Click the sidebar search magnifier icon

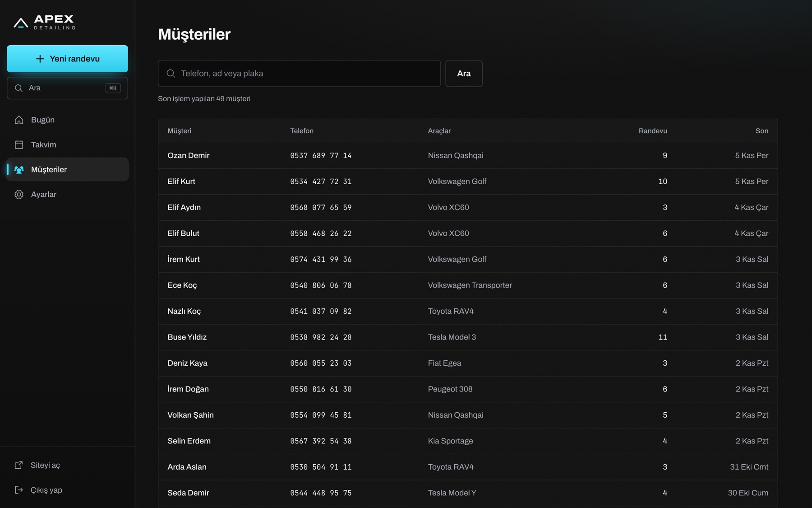[18, 88]
